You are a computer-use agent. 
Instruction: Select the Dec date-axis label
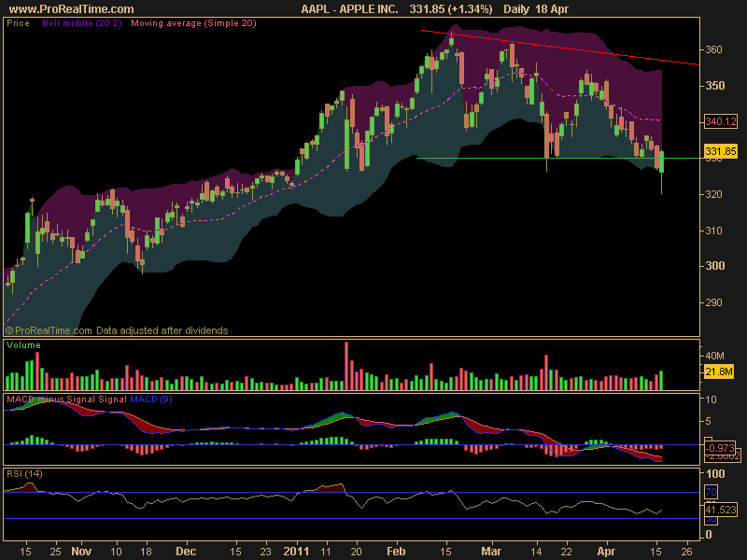click(186, 552)
